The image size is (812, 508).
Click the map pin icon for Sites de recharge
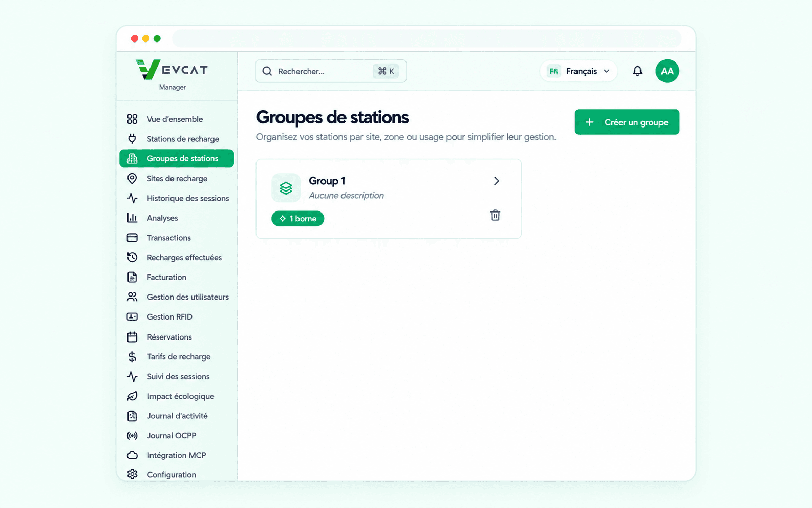[132, 178]
